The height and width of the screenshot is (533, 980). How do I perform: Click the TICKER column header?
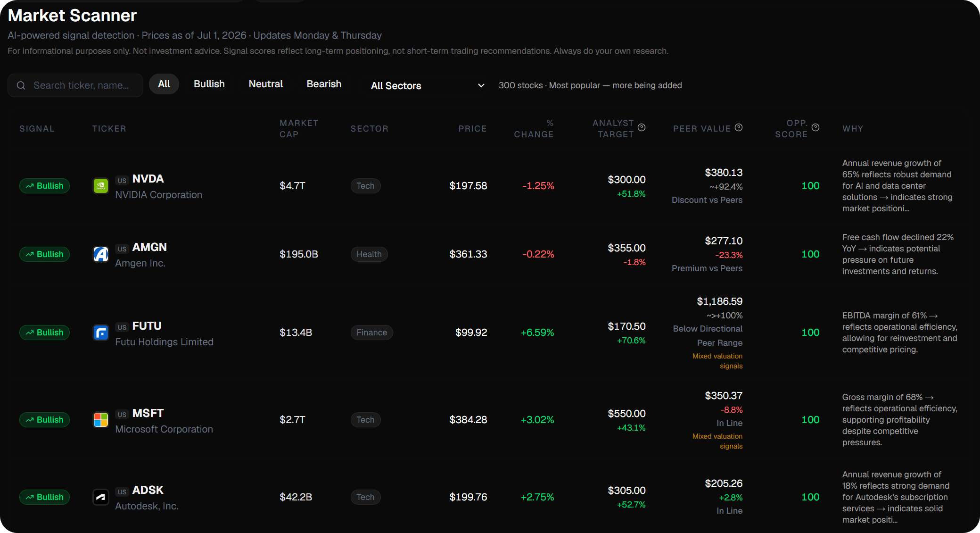click(x=109, y=129)
